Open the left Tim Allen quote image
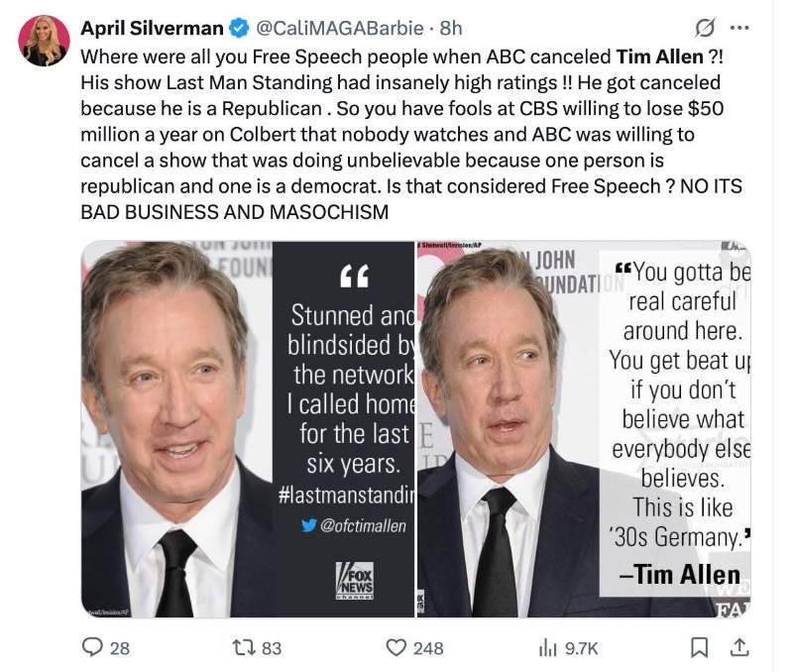Viewport: 793px width, 672px height. tap(247, 429)
